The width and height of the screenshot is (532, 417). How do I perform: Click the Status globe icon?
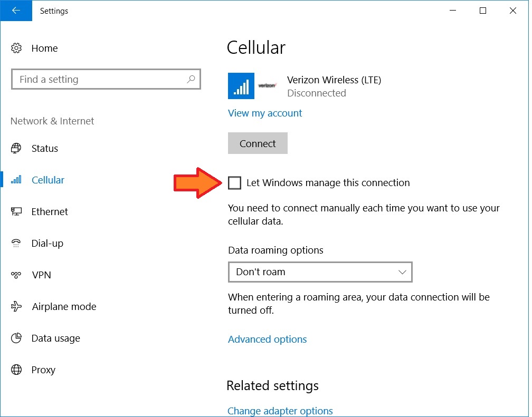pos(16,148)
